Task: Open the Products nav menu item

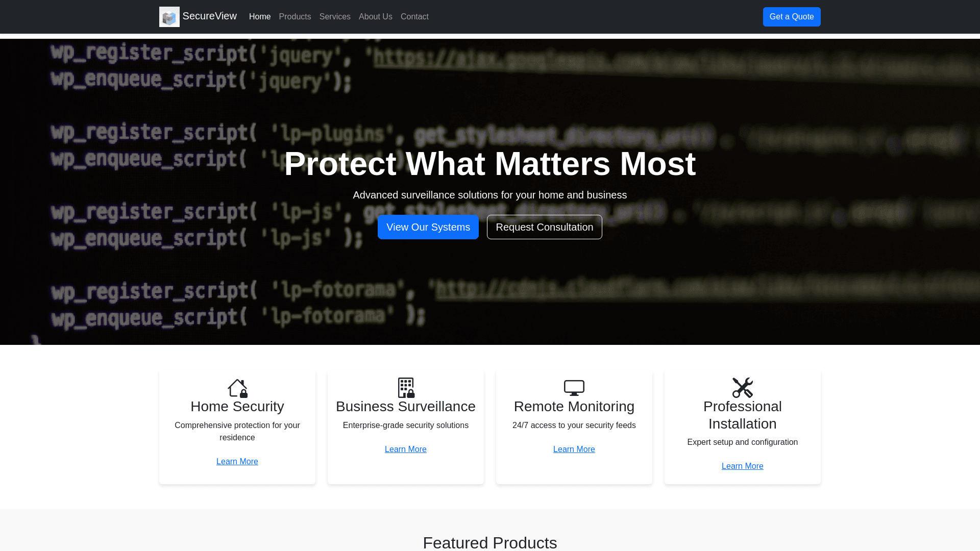Action: [295, 17]
